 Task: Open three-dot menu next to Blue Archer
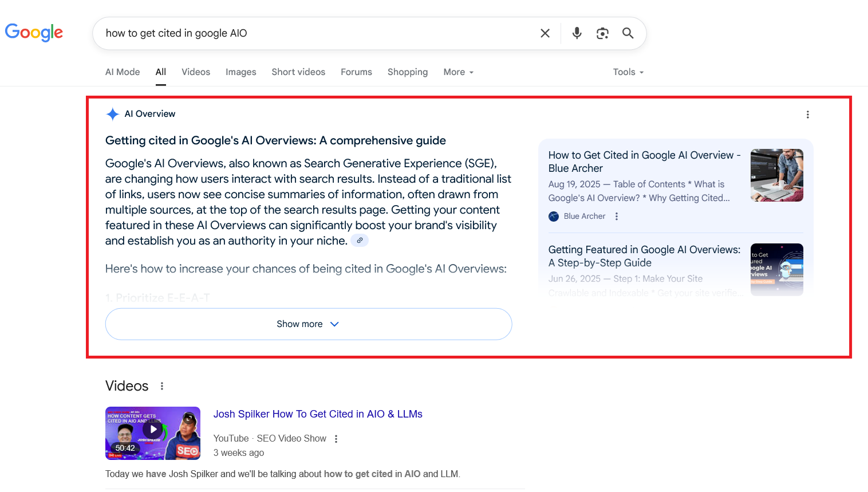click(x=617, y=217)
